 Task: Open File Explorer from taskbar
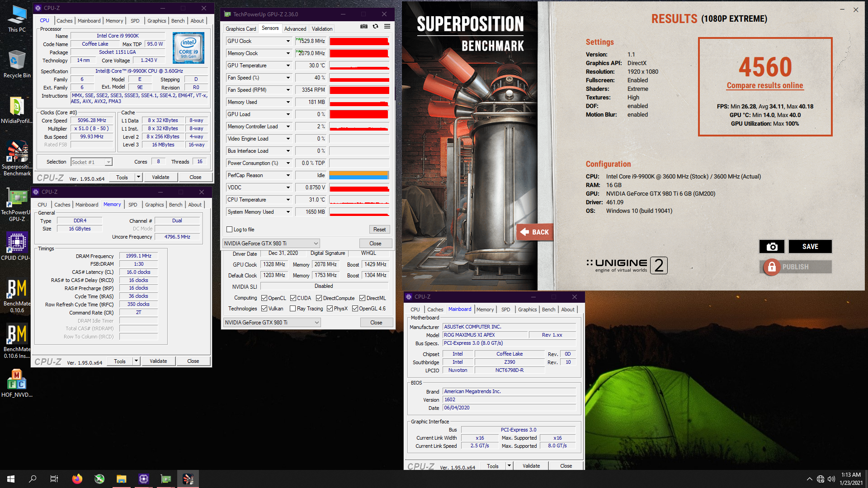tap(121, 479)
